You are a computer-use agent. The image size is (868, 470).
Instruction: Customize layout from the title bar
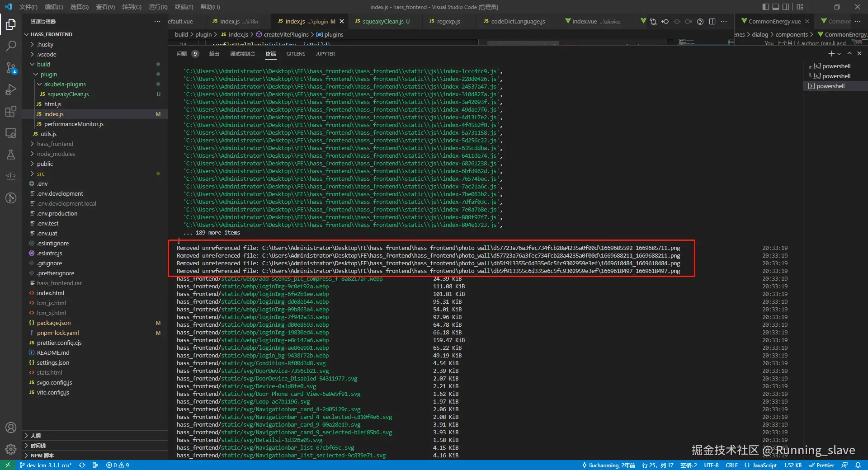(x=800, y=7)
